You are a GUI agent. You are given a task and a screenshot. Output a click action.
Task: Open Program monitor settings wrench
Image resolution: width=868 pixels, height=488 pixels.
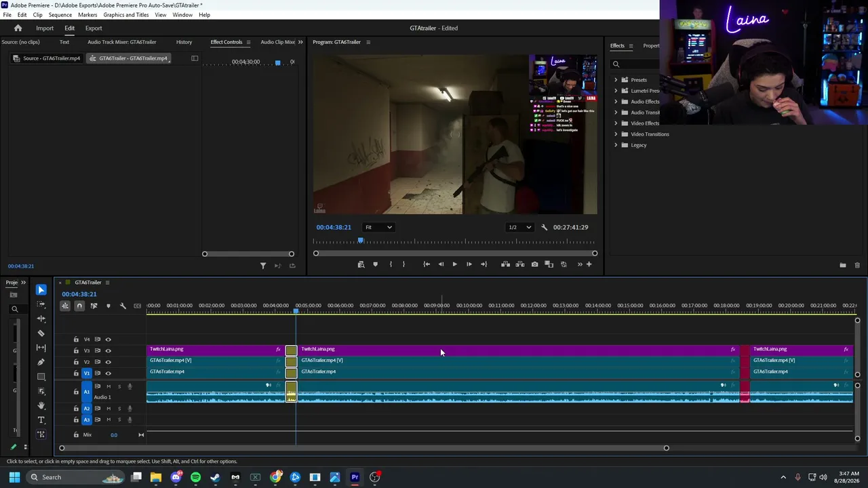point(544,227)
